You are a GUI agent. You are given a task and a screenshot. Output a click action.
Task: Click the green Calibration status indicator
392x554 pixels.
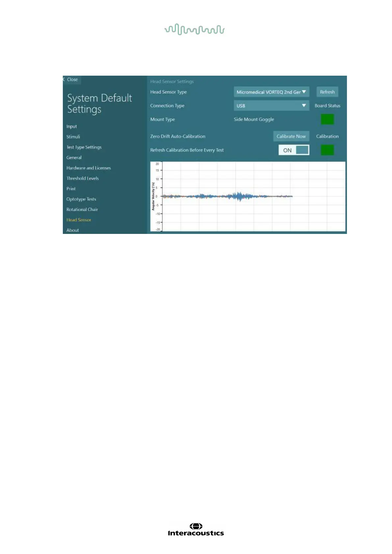tap(327, 150)
